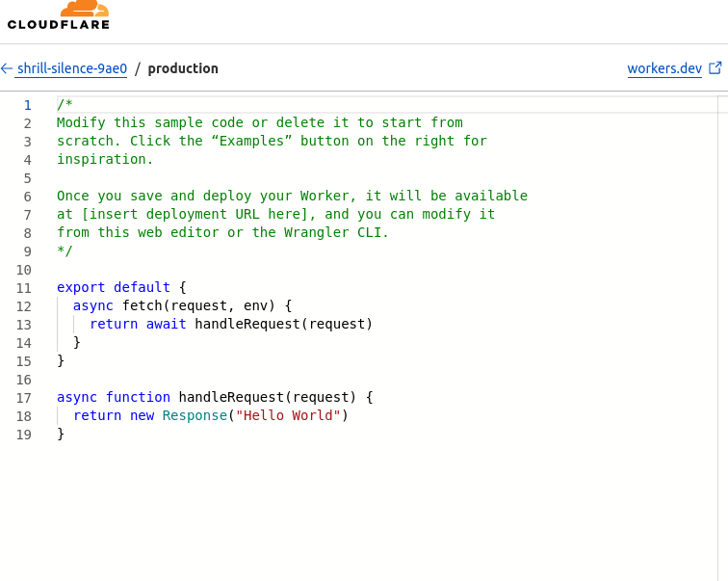This screenshot has height=581, width=728.
Task: Select the production environment label
Action: (183, 68)
